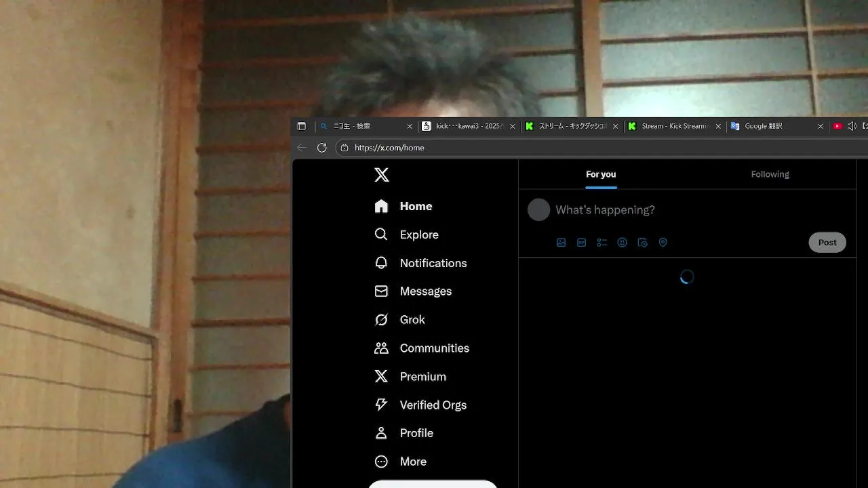The height and width of the screenshot is (488, 868).
Task: Add media with the image icon
Action: click(x=561, y=243)
